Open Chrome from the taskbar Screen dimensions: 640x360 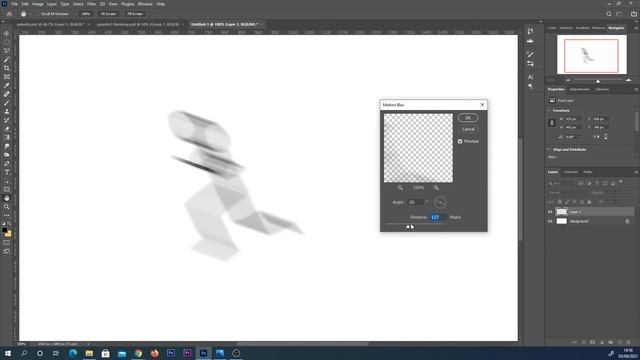(138, 353)
